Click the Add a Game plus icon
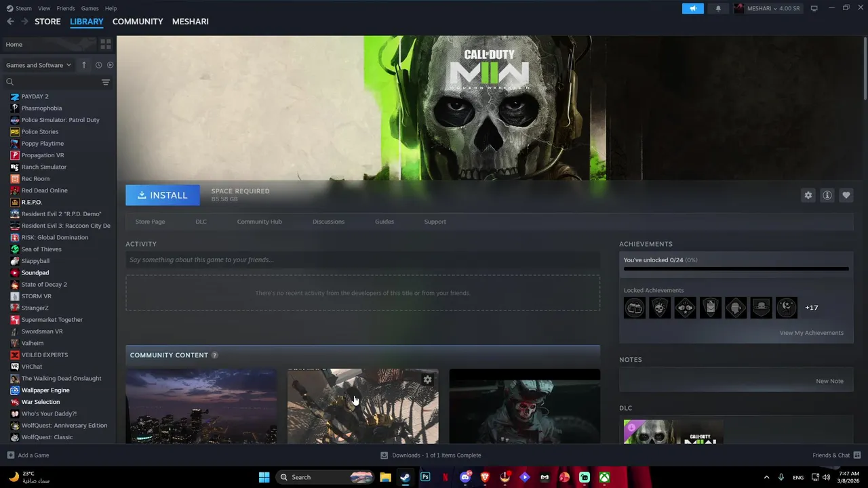868x488 pixels. 10,455
